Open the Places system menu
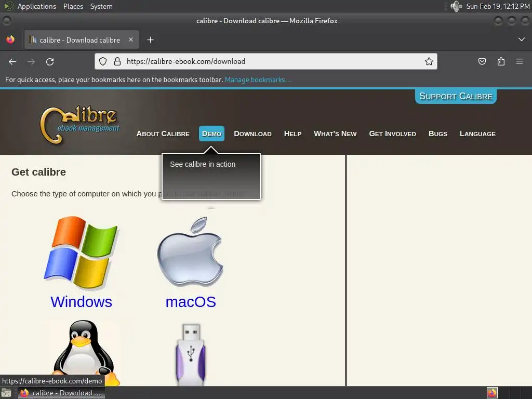Image resolution: width=532 pixels, height=399 pixels. 73,6
